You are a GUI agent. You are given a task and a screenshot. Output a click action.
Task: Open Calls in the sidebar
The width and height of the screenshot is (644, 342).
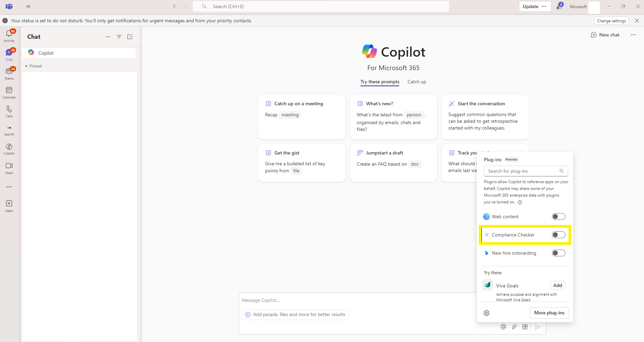pyautogui.click(x=9, y=111)
